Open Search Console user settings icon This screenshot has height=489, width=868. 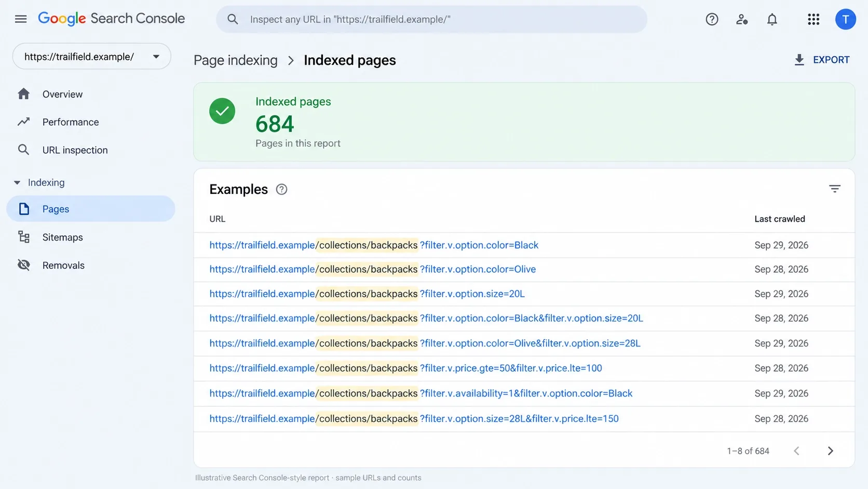[x=742, y=19]
